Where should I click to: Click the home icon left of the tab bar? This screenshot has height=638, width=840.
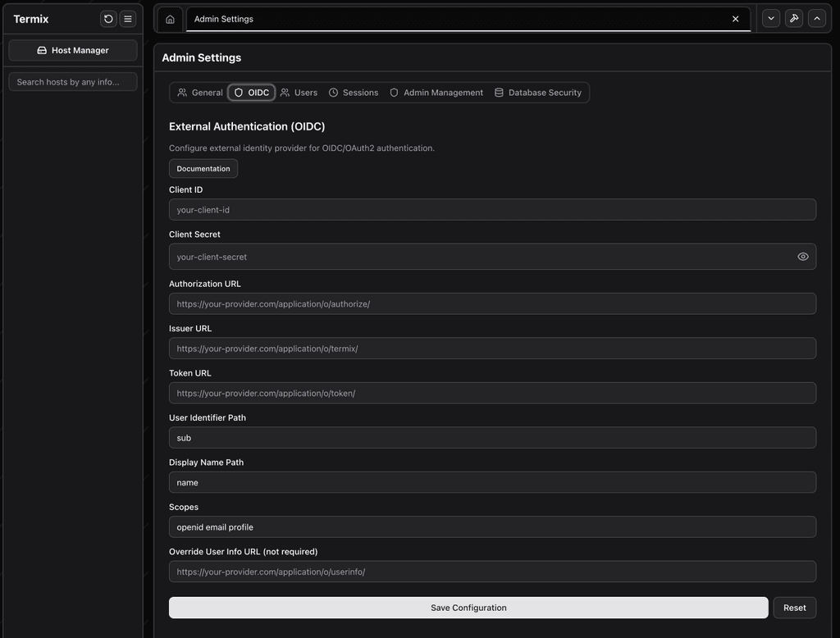tap(170, 18)
